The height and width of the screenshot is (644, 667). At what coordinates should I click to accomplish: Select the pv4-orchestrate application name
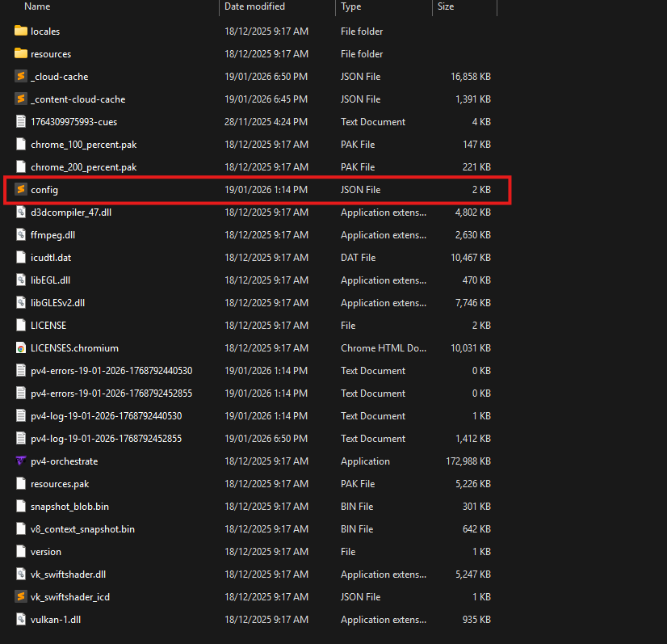tap(65, 461)
